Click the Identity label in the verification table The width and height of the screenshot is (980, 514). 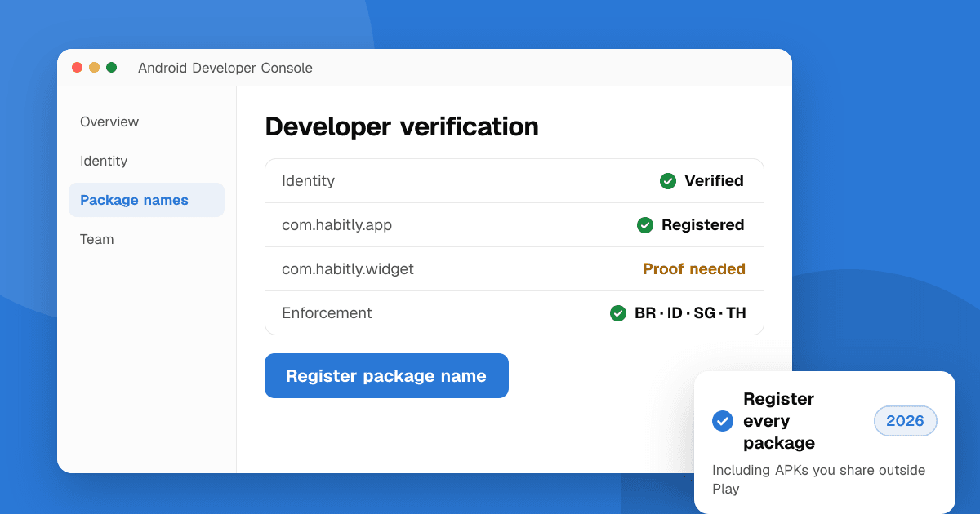point(308,181)
